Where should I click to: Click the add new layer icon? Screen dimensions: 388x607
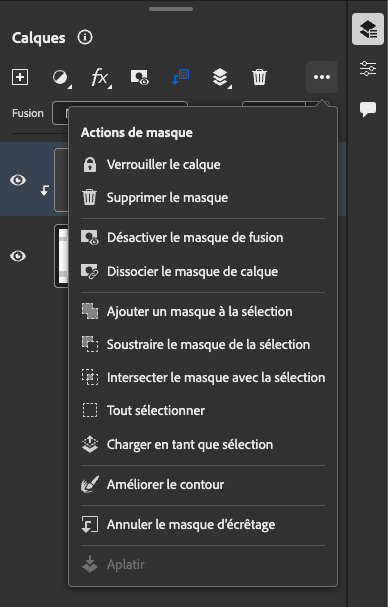pyautogui.click(x=20, y=77)
